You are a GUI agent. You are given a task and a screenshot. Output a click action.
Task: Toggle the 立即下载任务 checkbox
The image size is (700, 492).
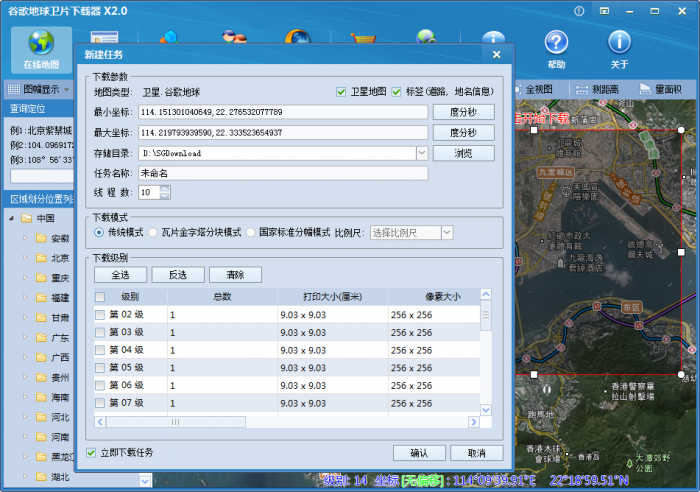tap(91, 453)
